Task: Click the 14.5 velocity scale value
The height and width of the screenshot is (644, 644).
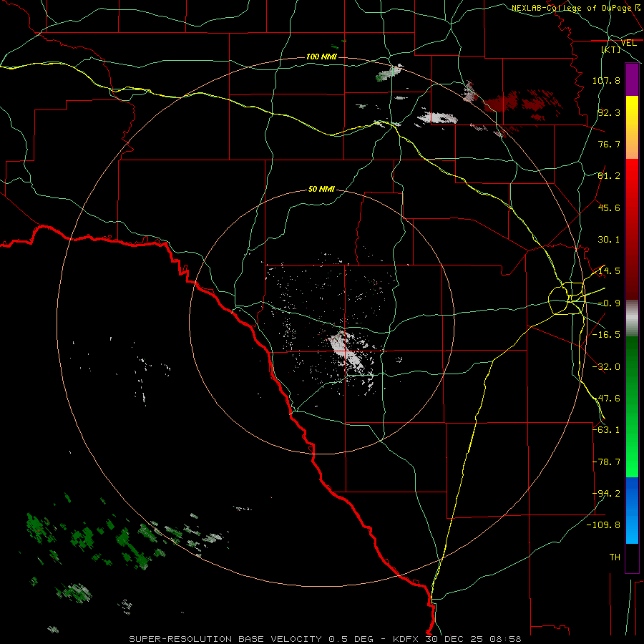Action: click(609, 271)
